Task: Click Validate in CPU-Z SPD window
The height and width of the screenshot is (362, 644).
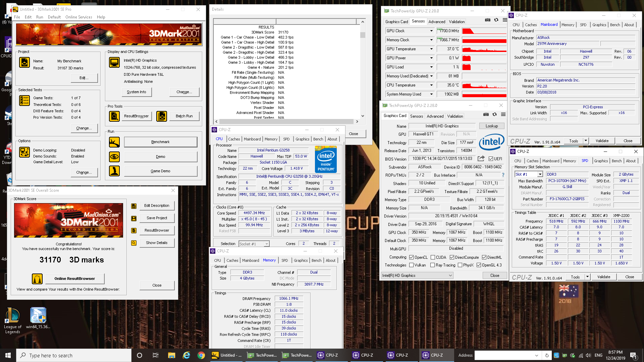Action: [604, 277]
